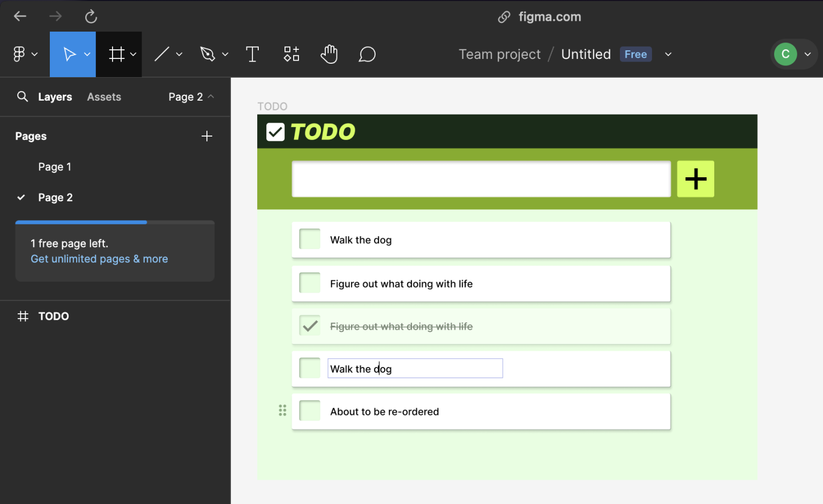Uncheck the completed strikethrough task checkbox
The height and width of the screenshot is (504, 823).
tap(310, 326)
